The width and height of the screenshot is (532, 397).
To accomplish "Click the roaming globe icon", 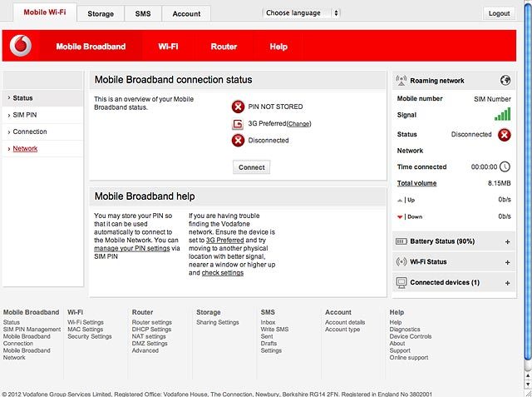I will [x=505, y=81].
